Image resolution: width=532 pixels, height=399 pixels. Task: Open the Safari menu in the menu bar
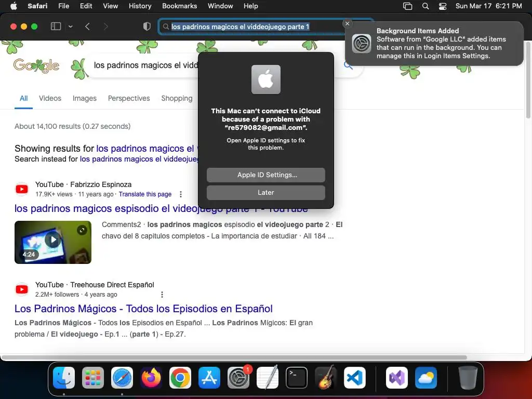pos(37,6)
